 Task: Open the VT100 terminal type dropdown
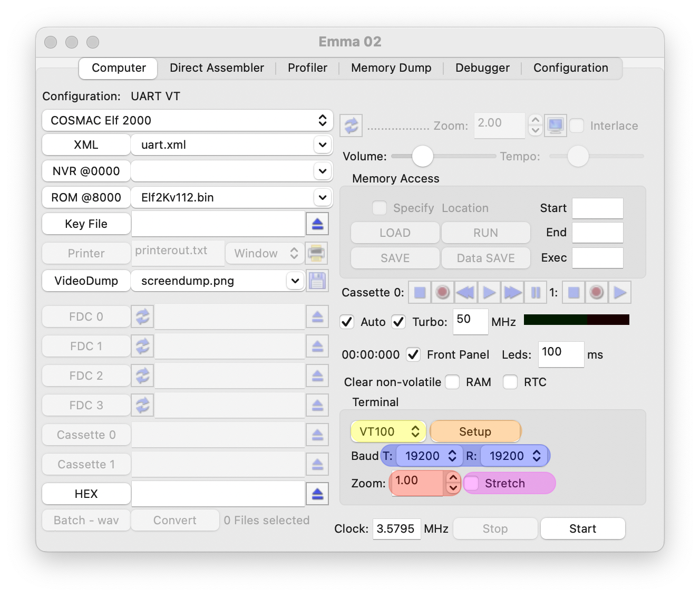(388, 431)
